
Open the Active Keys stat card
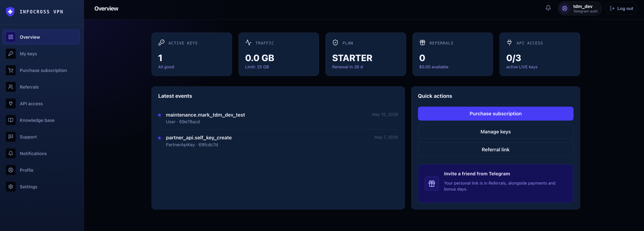pyautogui.click(x=192, y=54)
